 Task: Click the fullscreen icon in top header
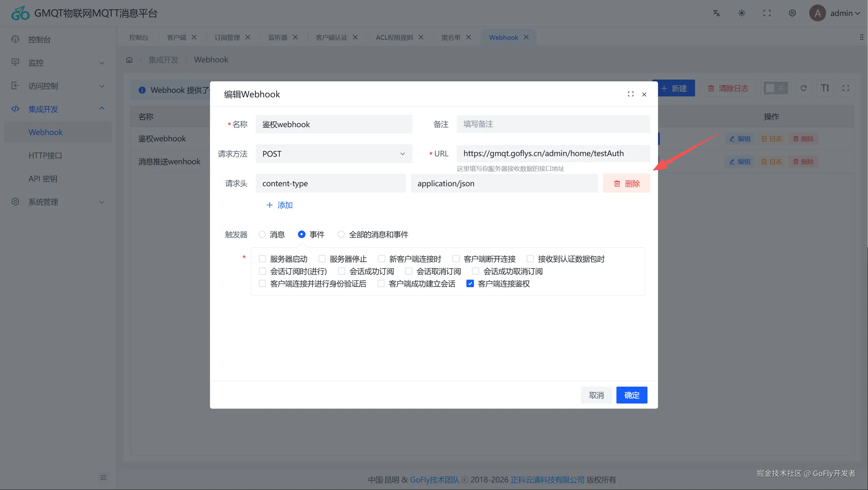click(x=767, y=13)
